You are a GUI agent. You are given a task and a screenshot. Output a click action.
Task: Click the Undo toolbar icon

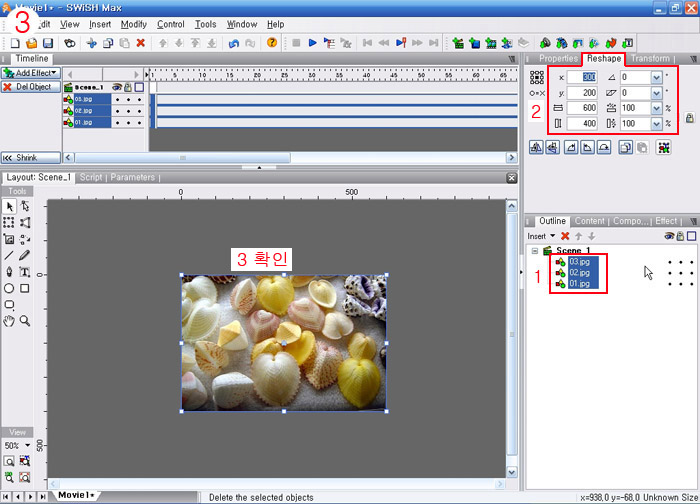point(233,43)
